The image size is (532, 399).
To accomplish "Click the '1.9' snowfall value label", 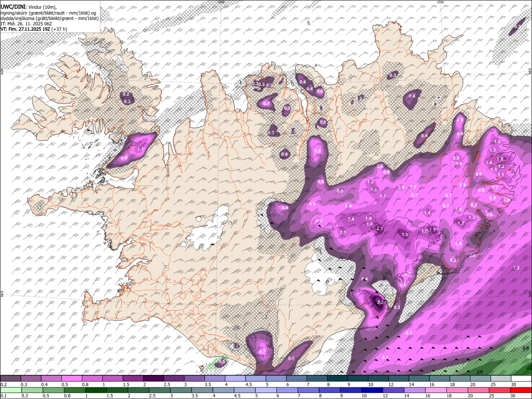I will [x=405, y=234].
